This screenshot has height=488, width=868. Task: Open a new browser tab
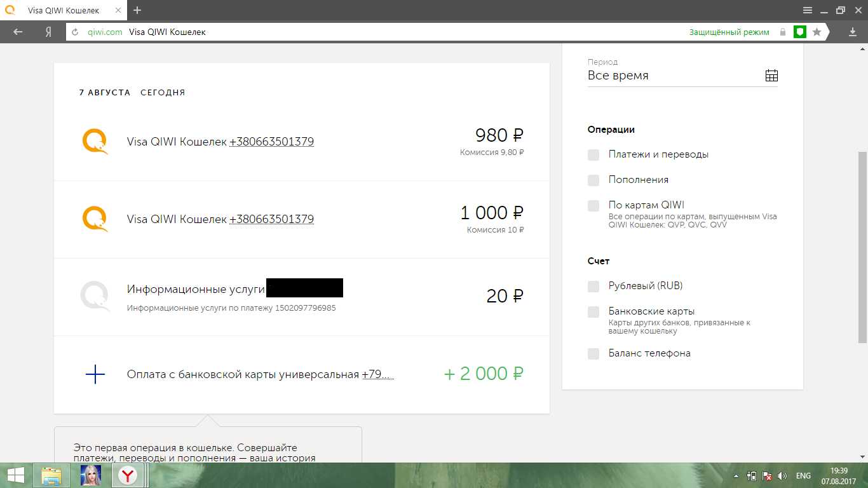pos(137,10)
